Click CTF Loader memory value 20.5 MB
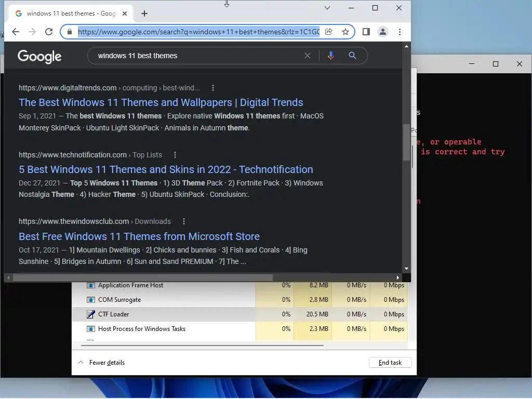The width and height of the screenshot is (532, 399). pyautogui.click(x=317, y=314)
